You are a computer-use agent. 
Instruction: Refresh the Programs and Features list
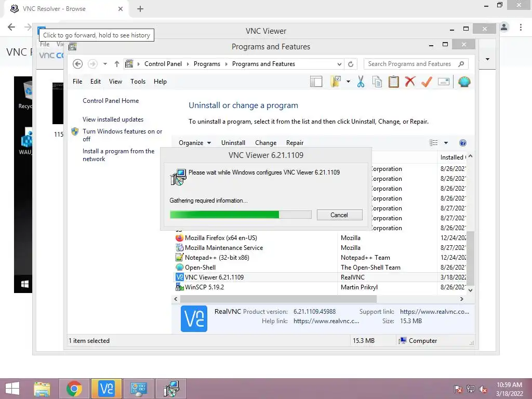click(x=351, y=64)
